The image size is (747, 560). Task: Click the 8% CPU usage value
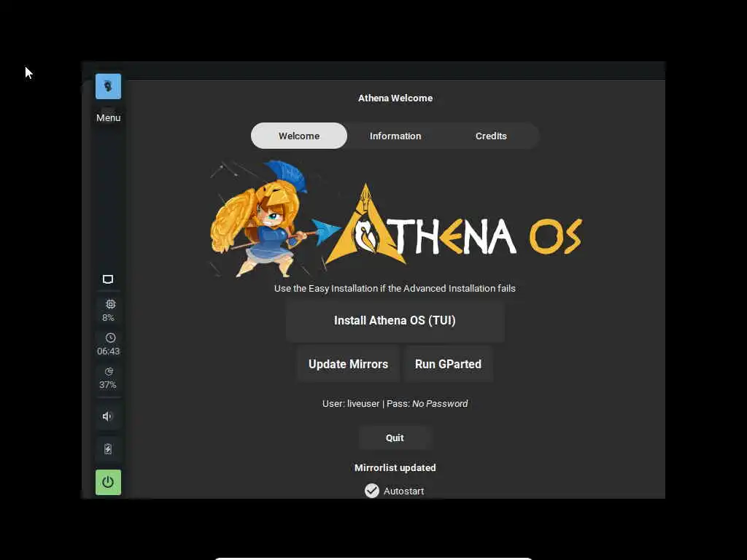click(x=108, y=318)
